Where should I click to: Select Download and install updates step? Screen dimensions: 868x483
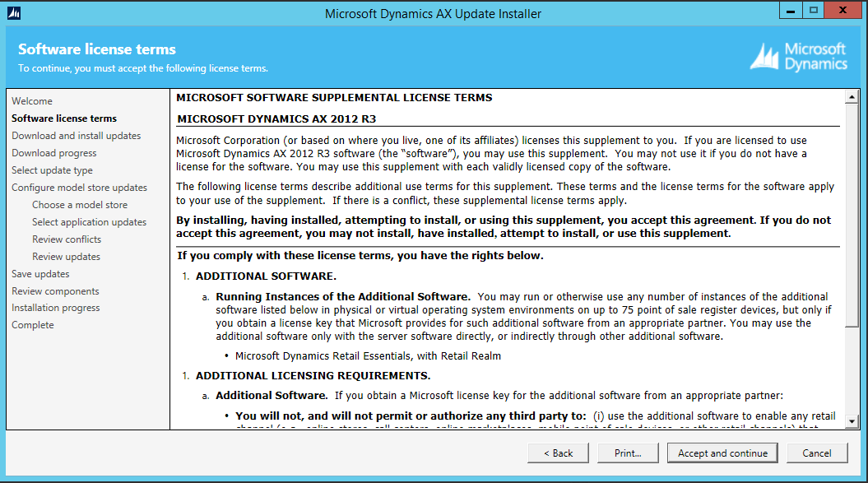click(x=77, y=135)
